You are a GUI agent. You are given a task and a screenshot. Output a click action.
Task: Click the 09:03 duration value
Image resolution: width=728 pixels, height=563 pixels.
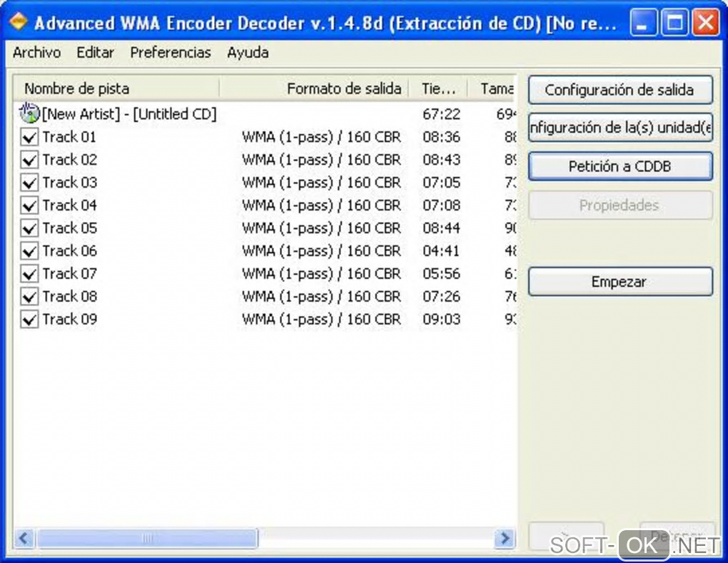tap(441, 319)
